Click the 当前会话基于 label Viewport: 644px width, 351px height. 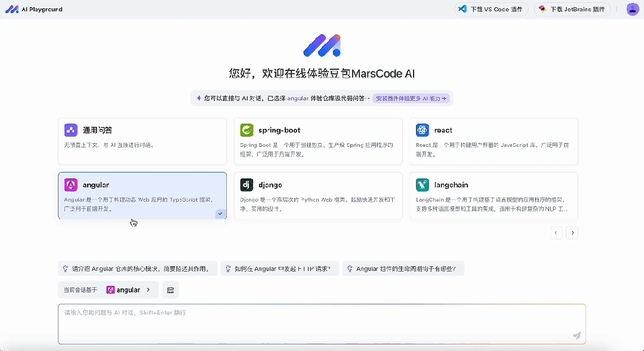(81, 290)
